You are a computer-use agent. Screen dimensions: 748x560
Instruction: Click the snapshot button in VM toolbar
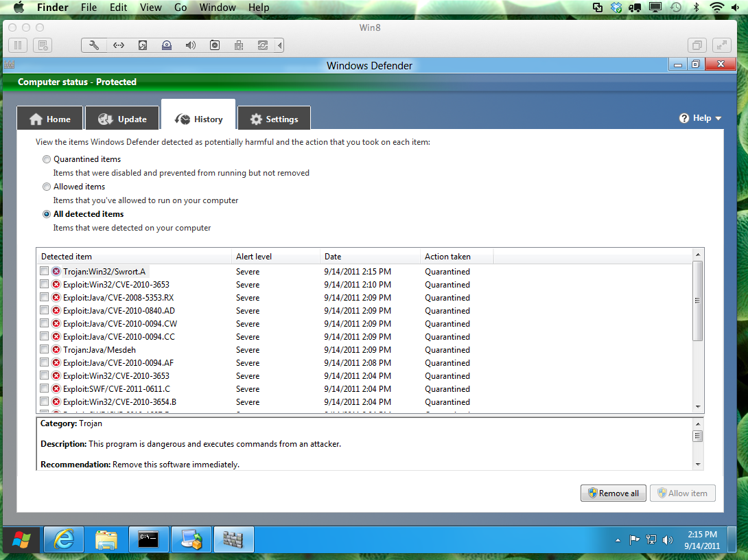pyautogui.click(x=43, y=45)
